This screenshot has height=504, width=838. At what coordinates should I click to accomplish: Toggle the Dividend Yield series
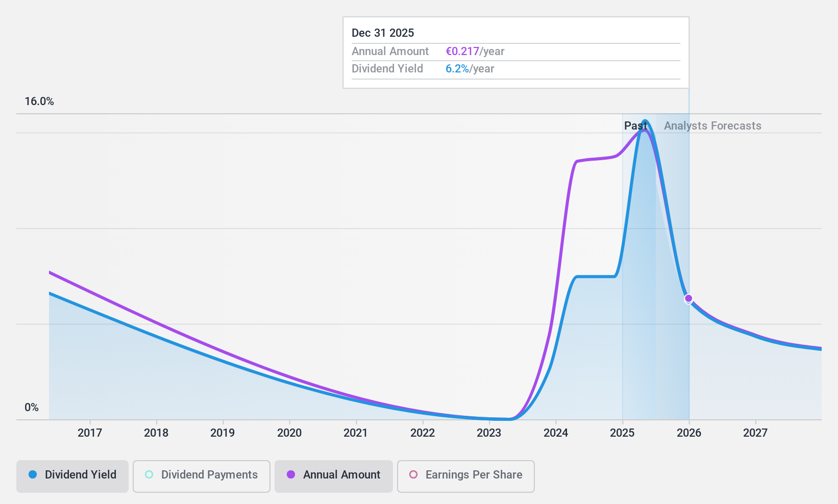click(x=72, y=476)
